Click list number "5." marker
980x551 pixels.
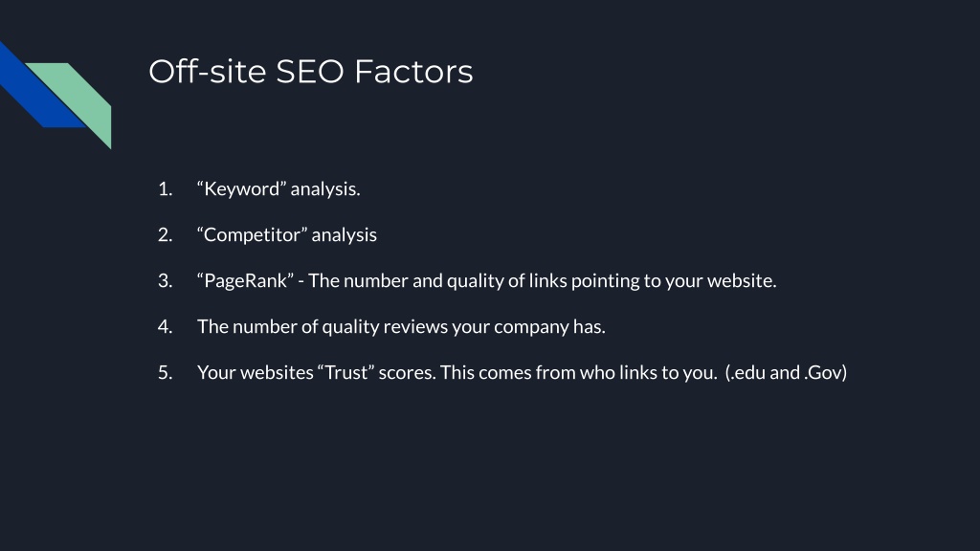[x=165, y=372]
